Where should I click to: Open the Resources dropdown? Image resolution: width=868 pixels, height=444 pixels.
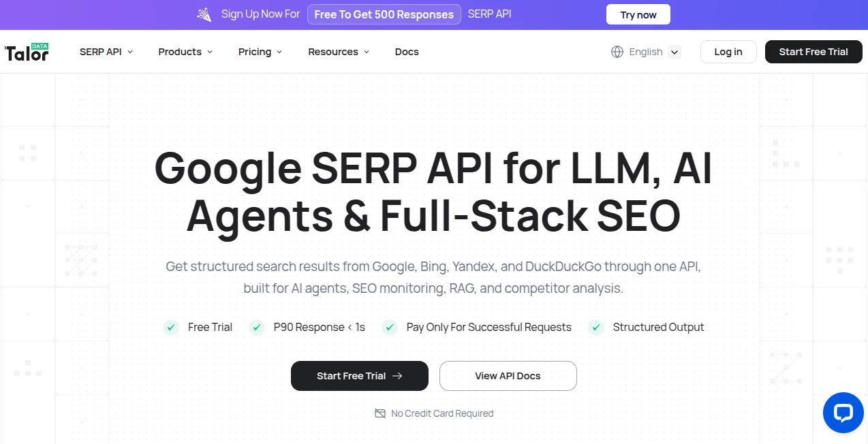pyautogui.click(x=339, y=52)
